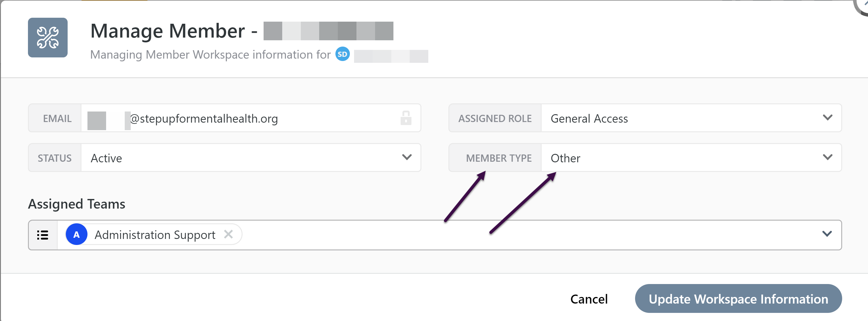This screenshot has height=321, width=868.
Task: Open the Assigned Teams dropdown chevron
Action: point(827,234)
